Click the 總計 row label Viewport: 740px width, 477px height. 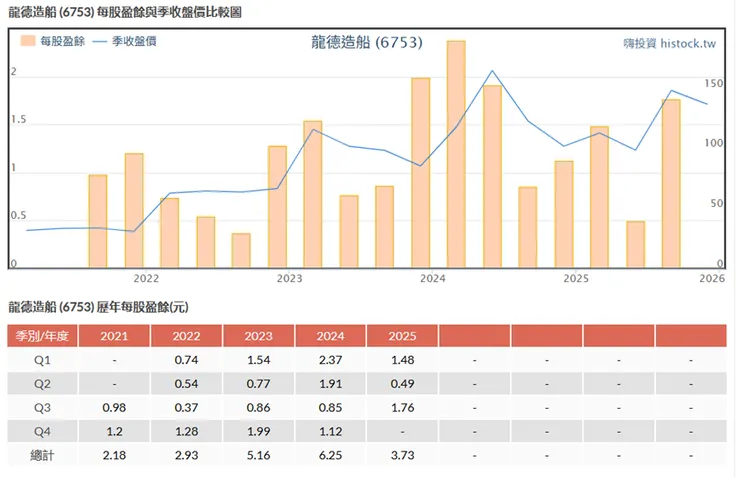pyautogui.click(x=42, y=455)
